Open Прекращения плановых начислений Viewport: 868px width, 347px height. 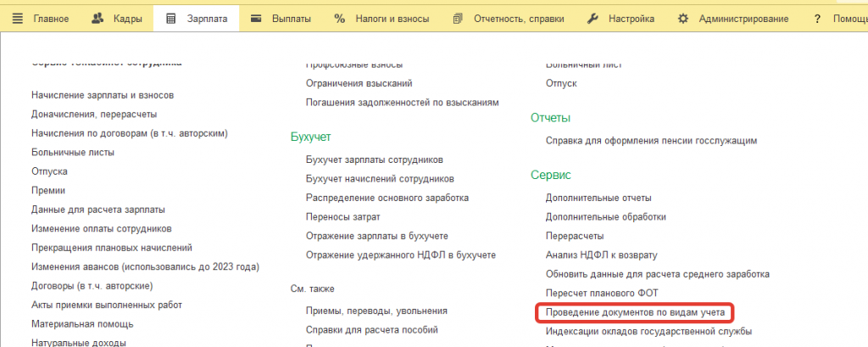click(112, 248)
